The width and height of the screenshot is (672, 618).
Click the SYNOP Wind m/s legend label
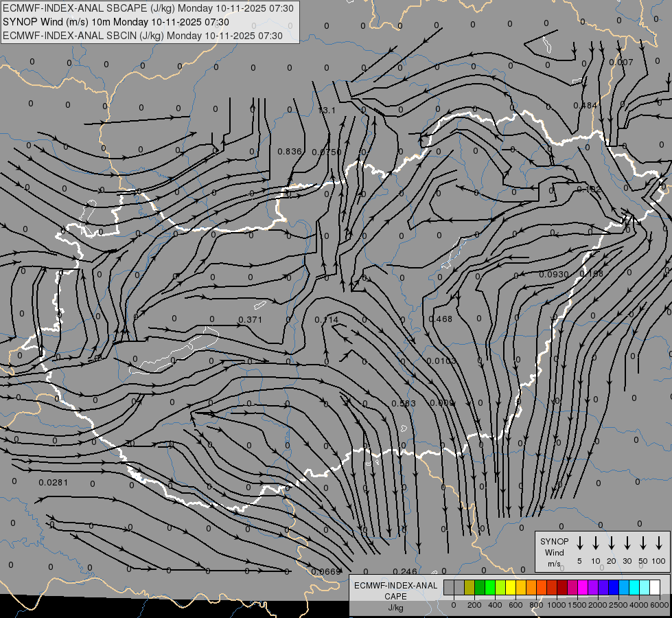(x=554, y=553)
